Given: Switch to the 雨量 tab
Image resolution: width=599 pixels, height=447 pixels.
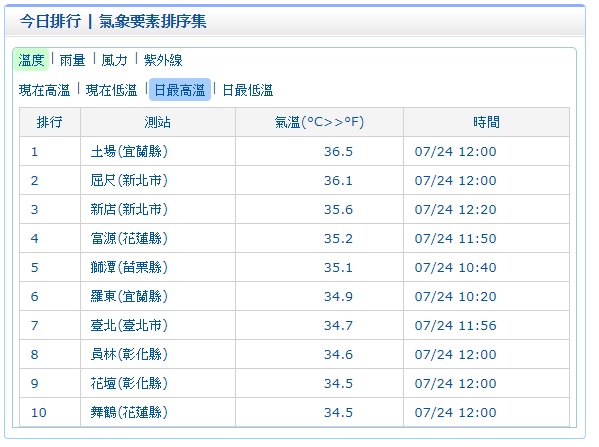Looking at the screenshot, I should 72,60.
